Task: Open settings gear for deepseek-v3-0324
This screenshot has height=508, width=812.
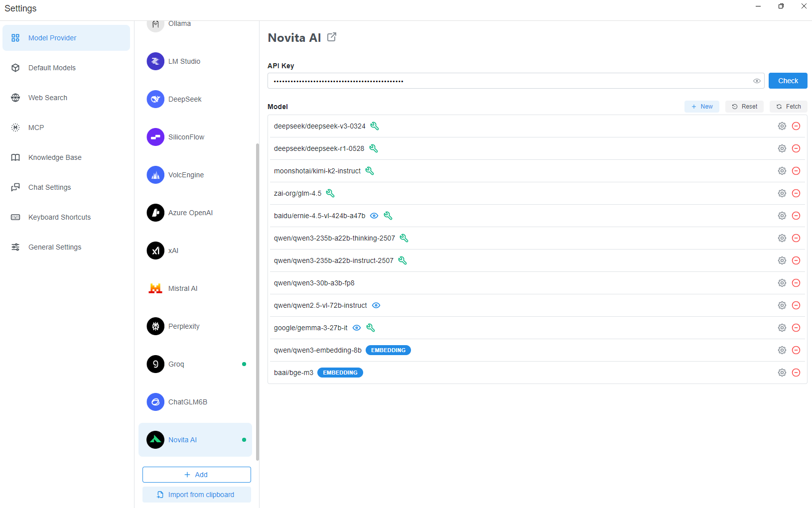Action: tap(782, 126)
